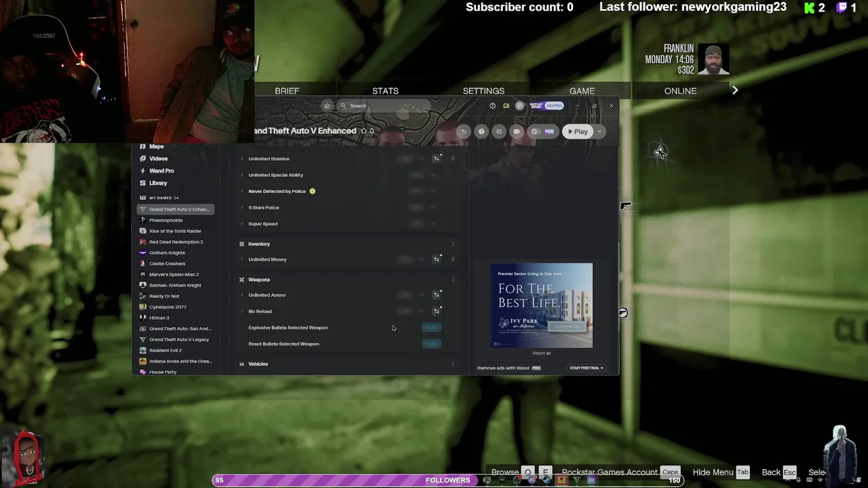Click the notification bell beside the game title
Image resolution: width=868 pixels, height=488 pixels.
click(372, 131)
